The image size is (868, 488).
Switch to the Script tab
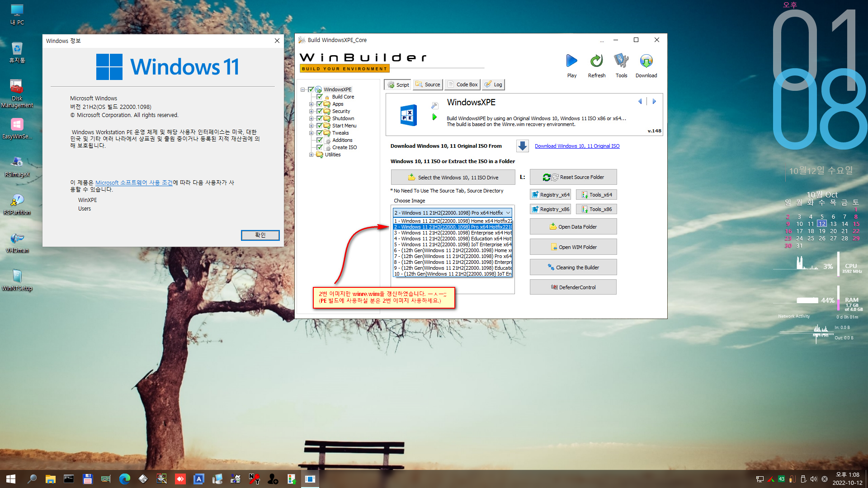(x=398, y=84)
